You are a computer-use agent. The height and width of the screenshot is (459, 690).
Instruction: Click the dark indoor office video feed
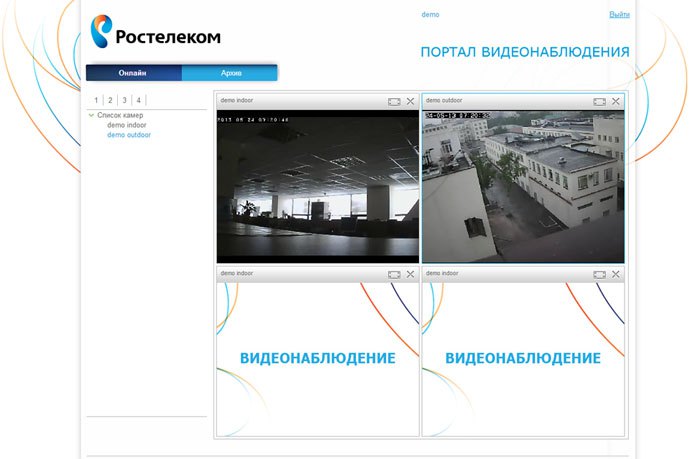pos(318,187)
